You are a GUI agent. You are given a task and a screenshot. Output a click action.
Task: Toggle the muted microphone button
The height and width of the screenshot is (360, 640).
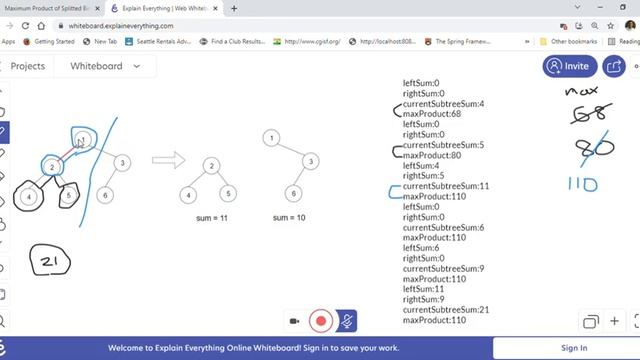pyautogui.click(x=347, y=321)
